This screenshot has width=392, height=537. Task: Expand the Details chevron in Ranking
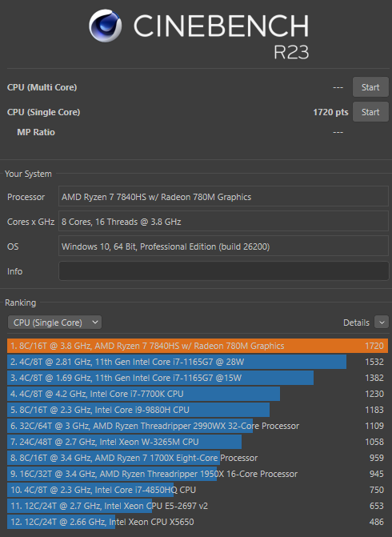382,323
